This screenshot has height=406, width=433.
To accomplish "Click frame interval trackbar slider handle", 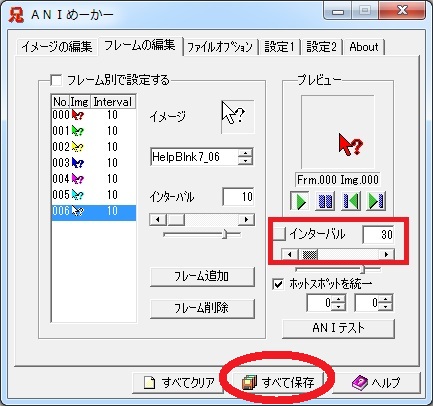I will [x=225, y=234].
